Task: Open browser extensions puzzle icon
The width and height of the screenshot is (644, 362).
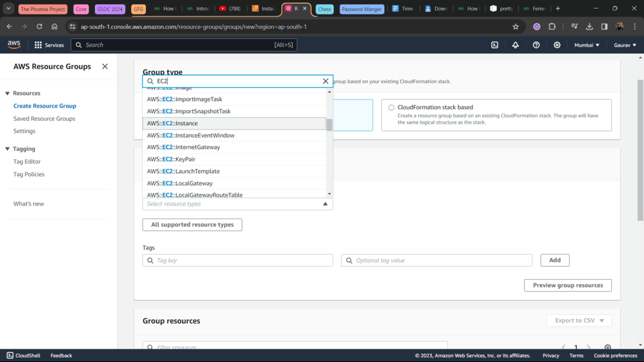Action: tap(552, 26)
